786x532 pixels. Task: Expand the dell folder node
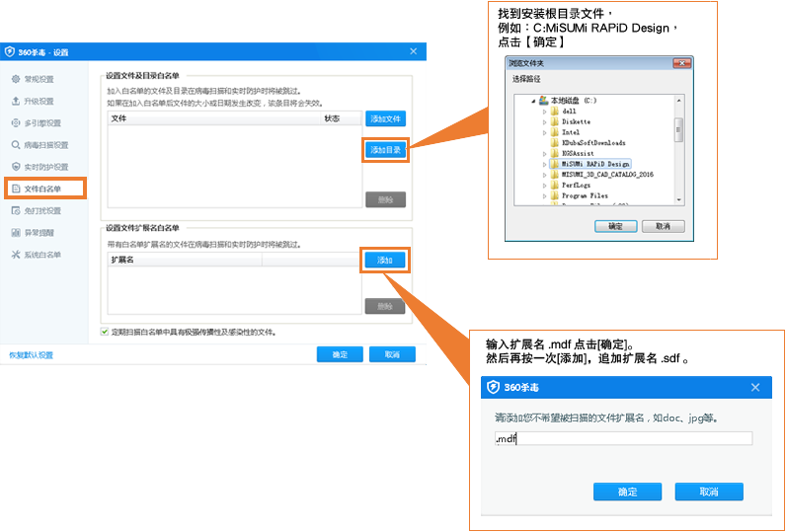pos(544,112)
